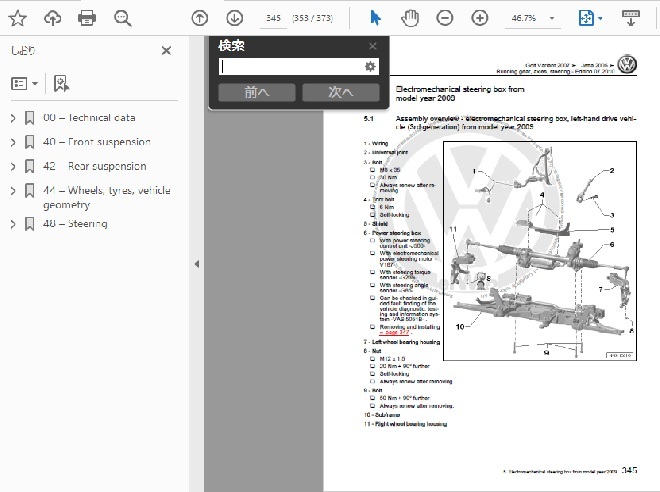Click the VW logo in page header
Image resolution: width=660 pixels, height=492 pixels.
click(x=627, y=65)
